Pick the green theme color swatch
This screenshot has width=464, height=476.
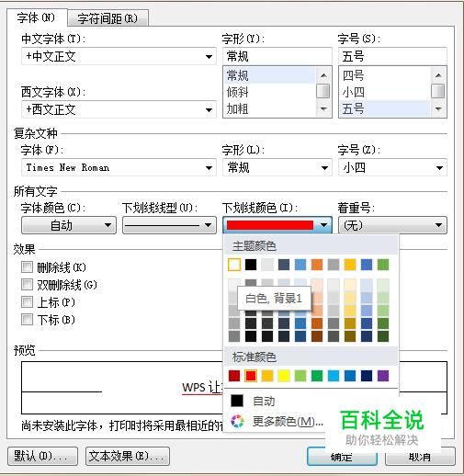[x=383, y=265]
